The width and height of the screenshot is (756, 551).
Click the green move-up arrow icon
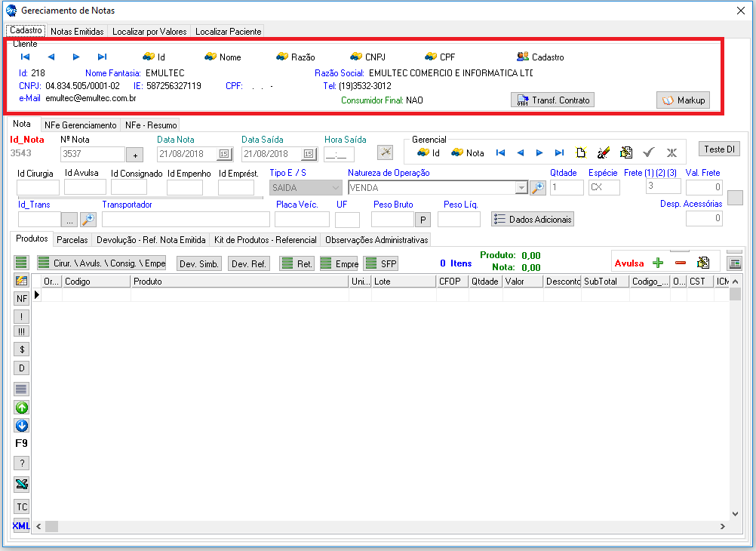click(22, 408)
